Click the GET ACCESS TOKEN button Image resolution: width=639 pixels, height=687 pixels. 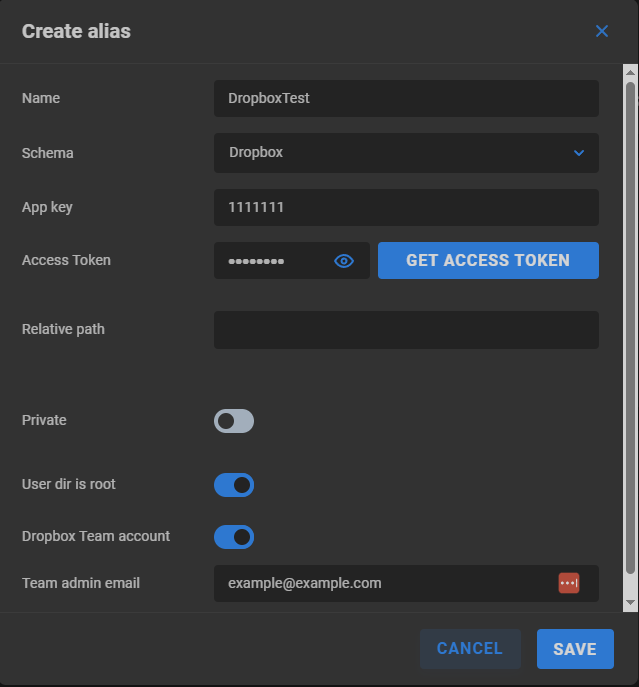[488, 261]
